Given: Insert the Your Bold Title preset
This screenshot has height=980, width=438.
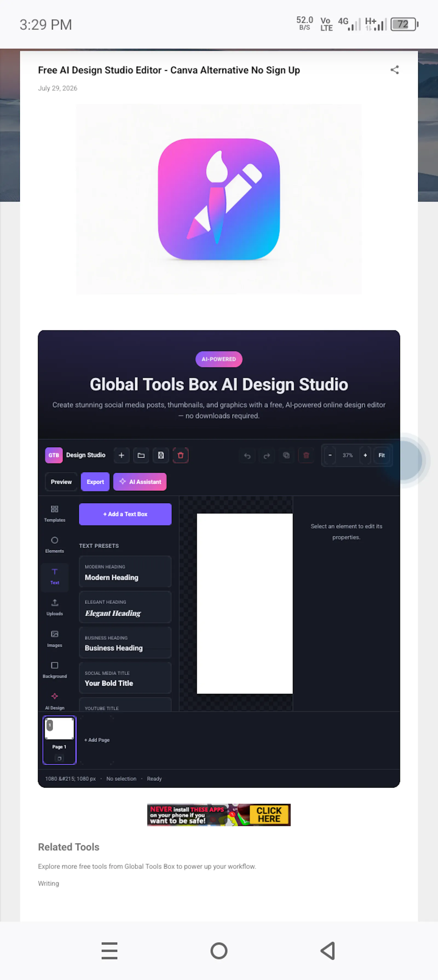Looking at the screenshot, I should pos(125,678).
